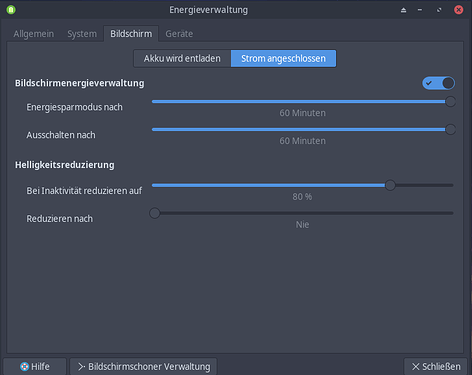
Task: Switch to the Allgemein tab
Action: point(34,34)
